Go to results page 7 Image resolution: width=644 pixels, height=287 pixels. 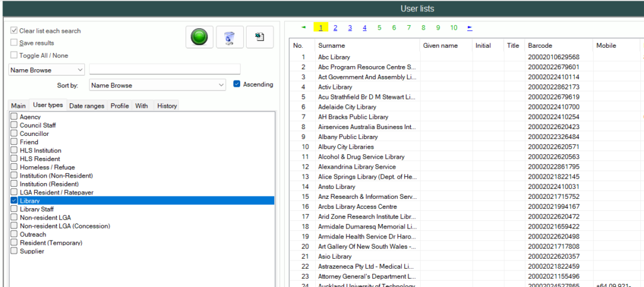(409, 28)
